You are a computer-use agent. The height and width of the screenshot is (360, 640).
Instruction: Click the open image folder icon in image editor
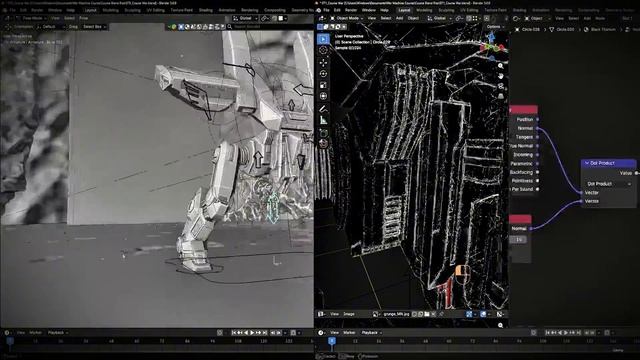[427, 314]
